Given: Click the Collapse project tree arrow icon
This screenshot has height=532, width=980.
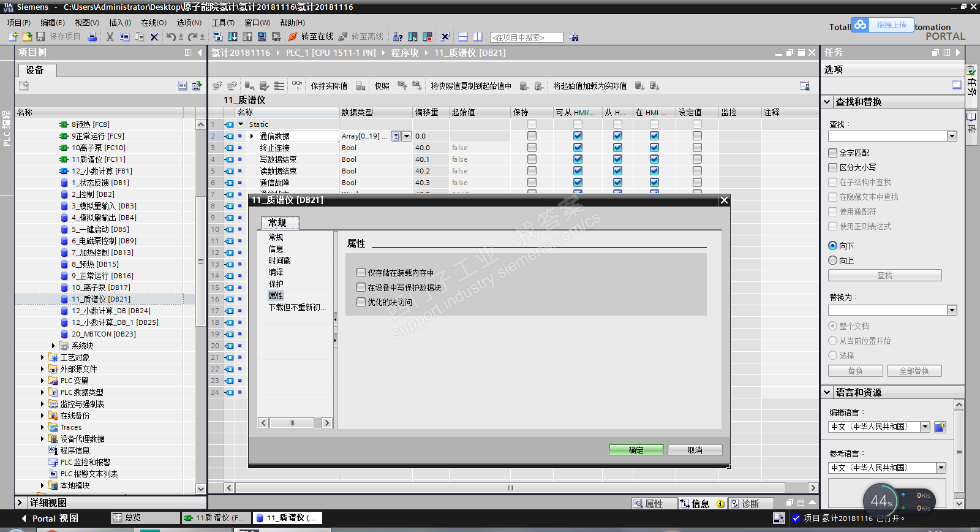Looking at the screenshot, I should (200, 53).
